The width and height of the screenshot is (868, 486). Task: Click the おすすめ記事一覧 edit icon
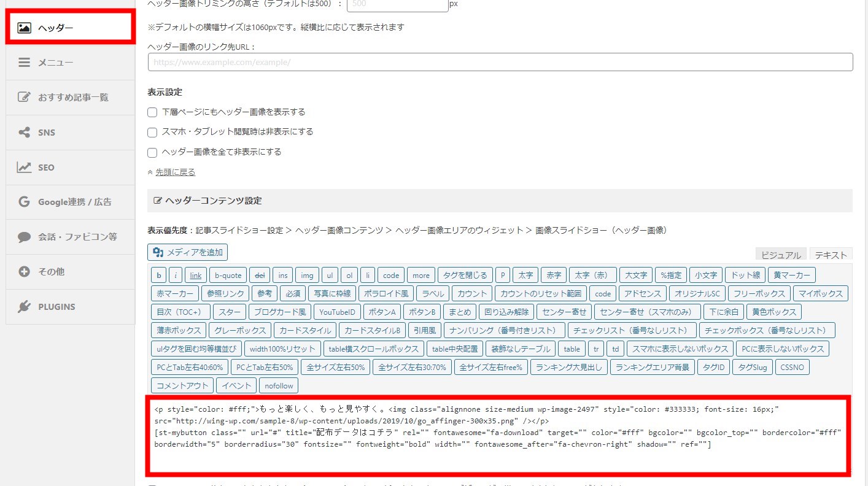(x=25, y=98)
